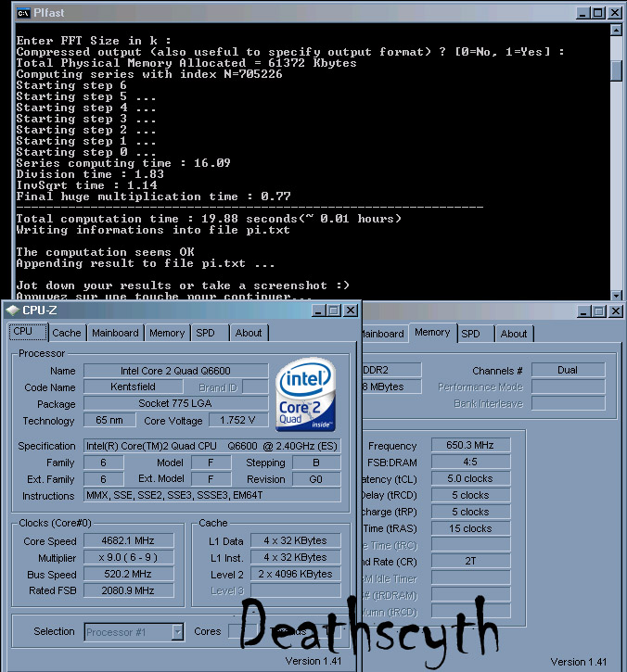
Task: Click the 2080.9 MHz rated FSB value
Action: point(129,590)
